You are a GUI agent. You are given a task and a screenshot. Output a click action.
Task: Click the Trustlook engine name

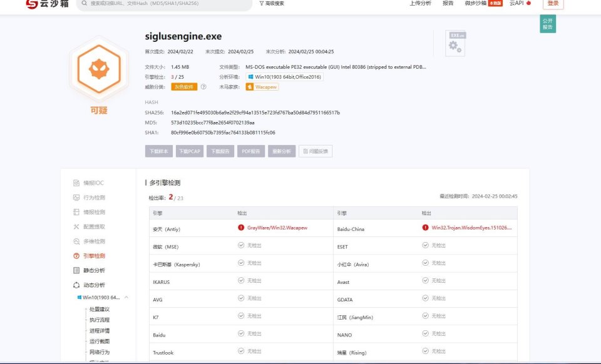[x=163, y=353]
